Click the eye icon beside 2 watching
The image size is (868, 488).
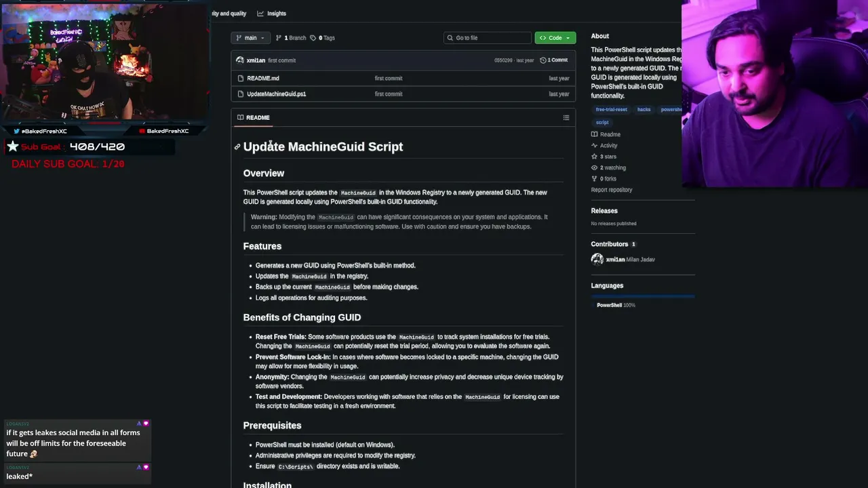point(595,167)
